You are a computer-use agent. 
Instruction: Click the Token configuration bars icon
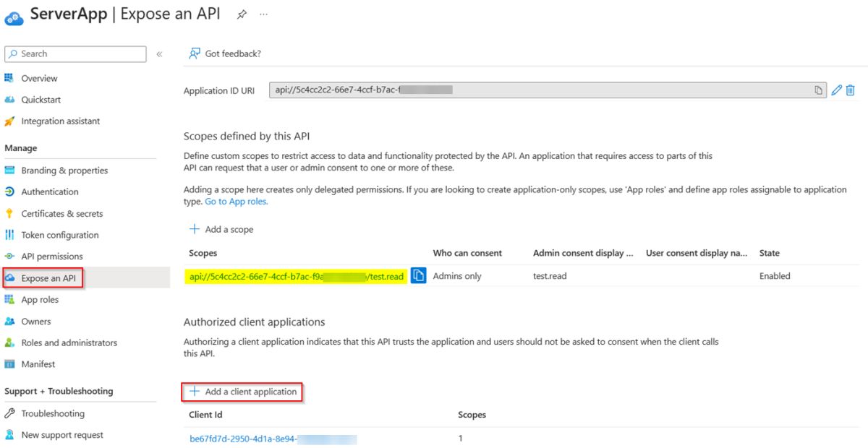9,235
